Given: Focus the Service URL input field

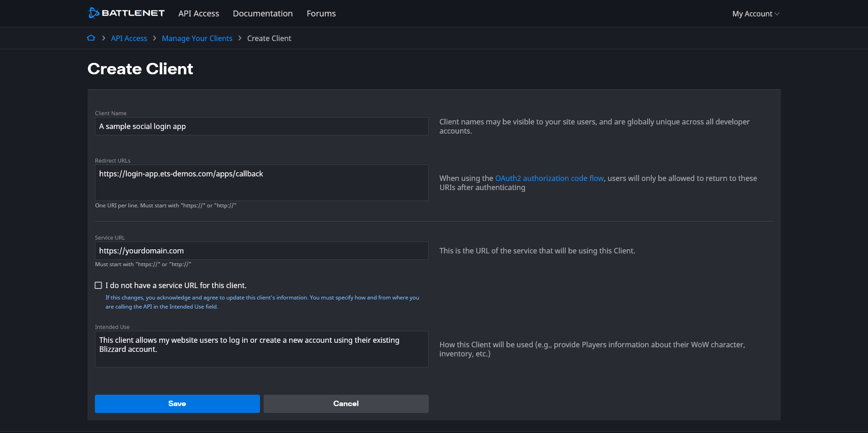Looking at the screenshot, I should pyautogui.click(x=262, y=251).
